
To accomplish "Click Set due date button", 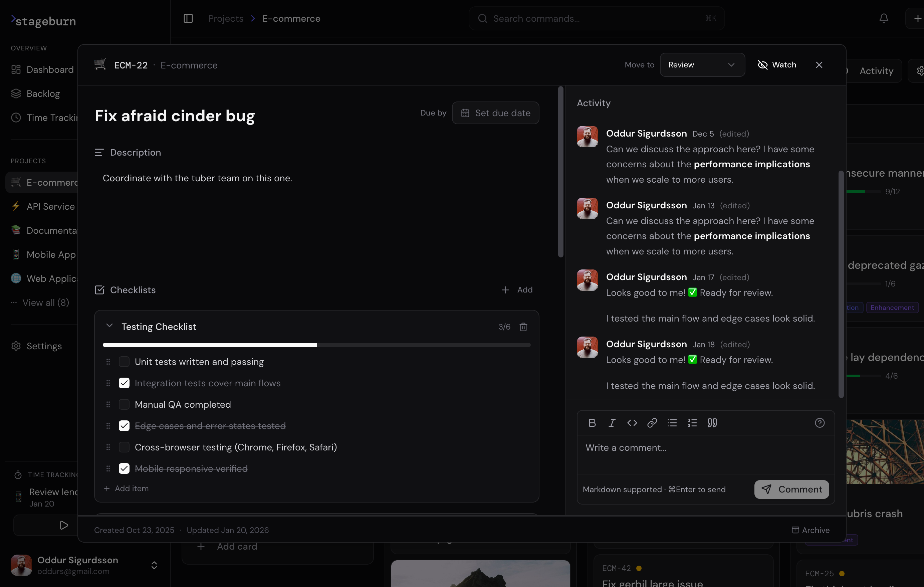I will (x=495, y=113).
